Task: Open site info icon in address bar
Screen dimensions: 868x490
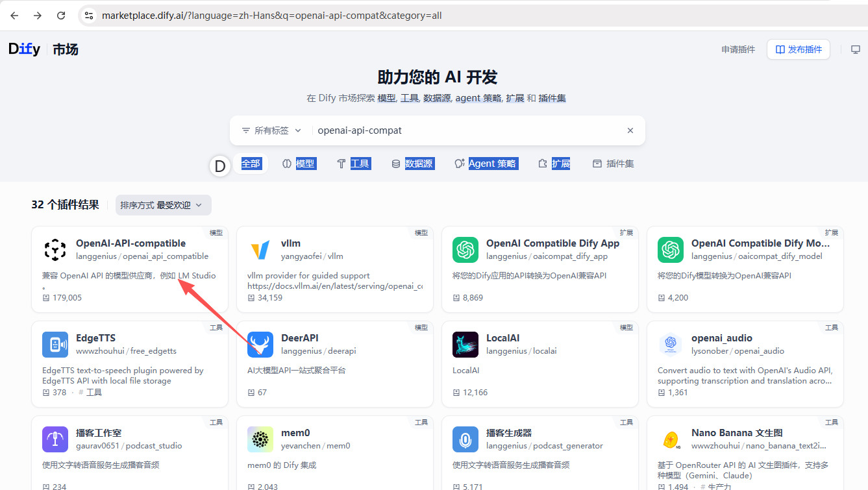Action: click(89, 15)
